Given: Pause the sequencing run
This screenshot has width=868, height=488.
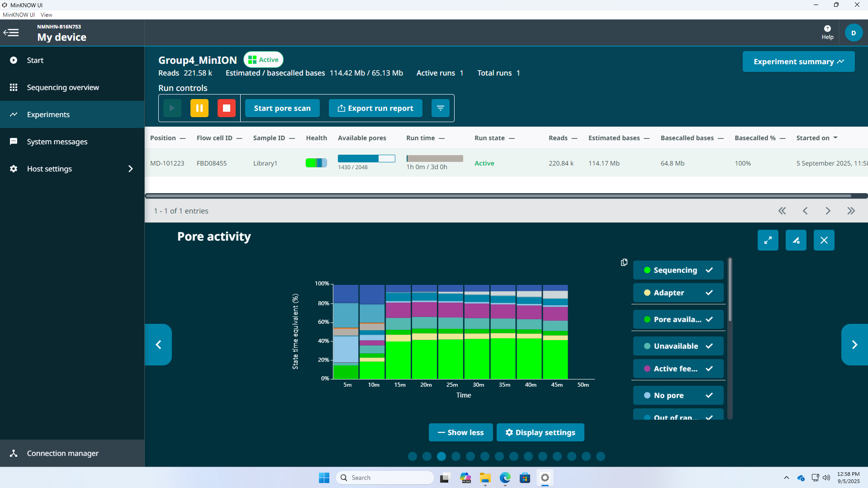Looking at the screenshot, I should click(199, 108).
